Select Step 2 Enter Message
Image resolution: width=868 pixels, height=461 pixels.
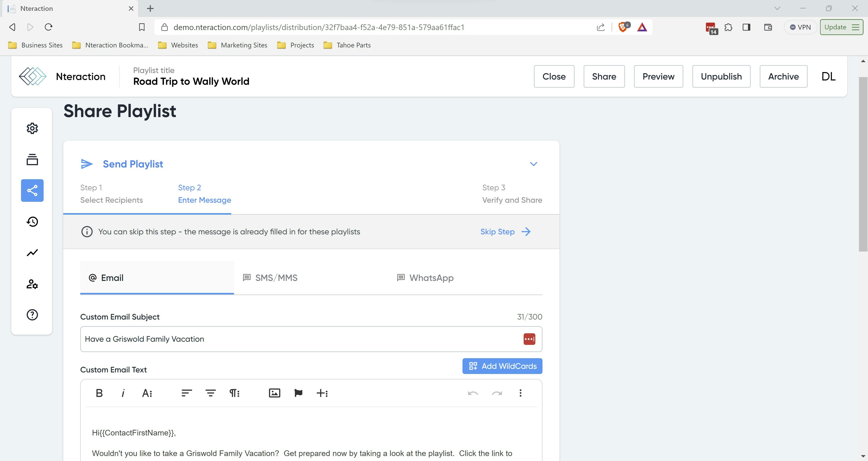(x=205, y=194)
